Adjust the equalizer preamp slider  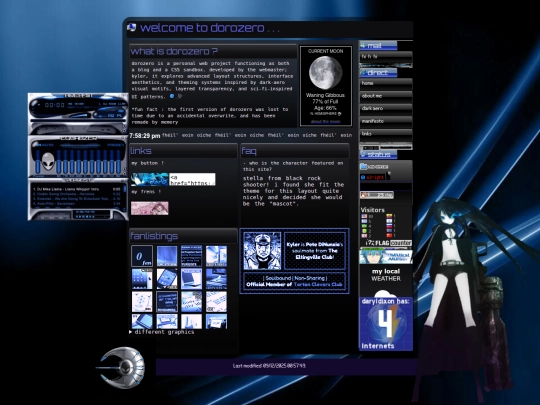click(x=38, y=162)
